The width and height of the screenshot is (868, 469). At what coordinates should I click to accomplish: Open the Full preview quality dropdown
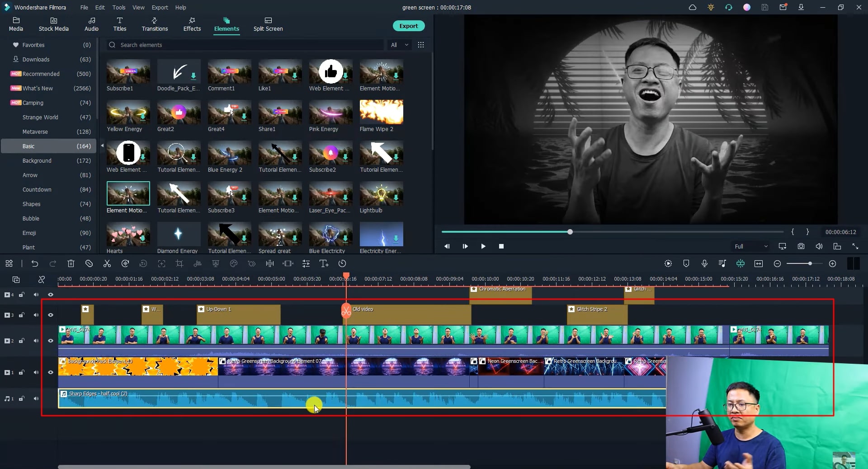point(750,246)
